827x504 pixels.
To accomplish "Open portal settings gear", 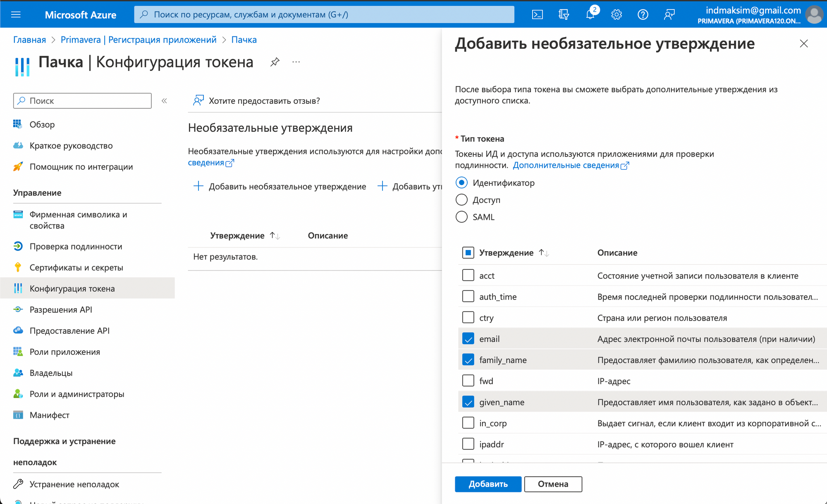I will pos(617,15).
